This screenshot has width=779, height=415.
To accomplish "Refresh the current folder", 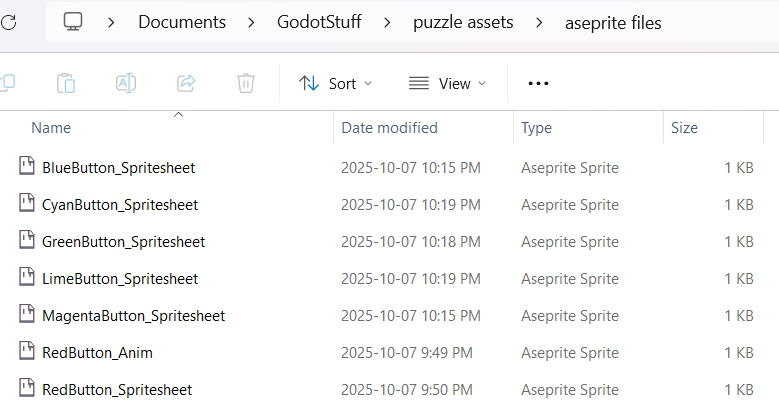I will click(8, 22).
